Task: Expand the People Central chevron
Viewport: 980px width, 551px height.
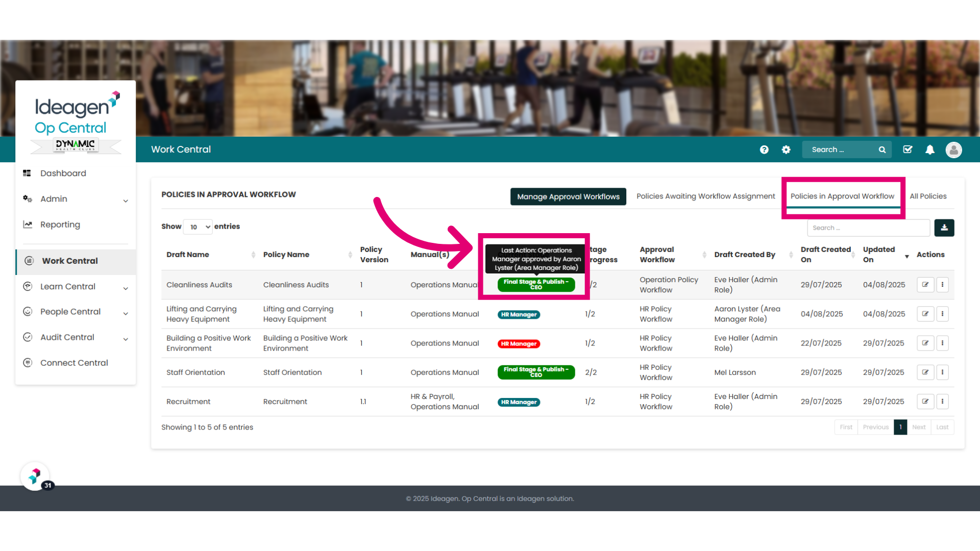Action: 126,313
